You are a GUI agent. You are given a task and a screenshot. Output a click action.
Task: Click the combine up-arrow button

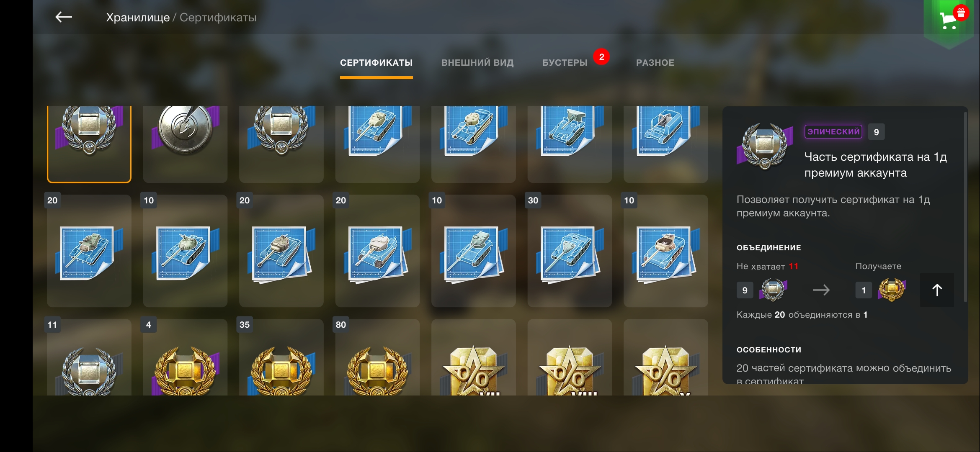[x=937, y=290]
